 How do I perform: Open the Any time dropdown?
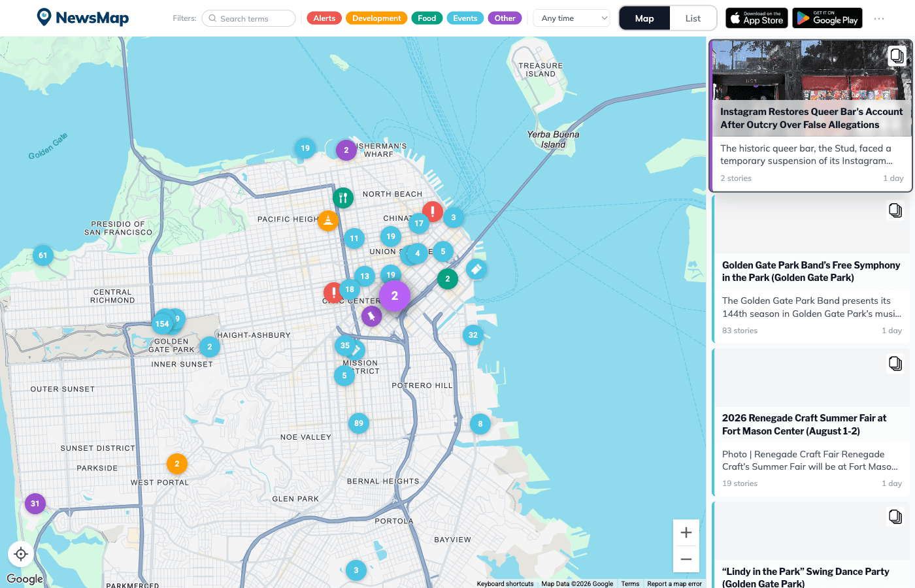pyautogui.click(x=572, y=18)
